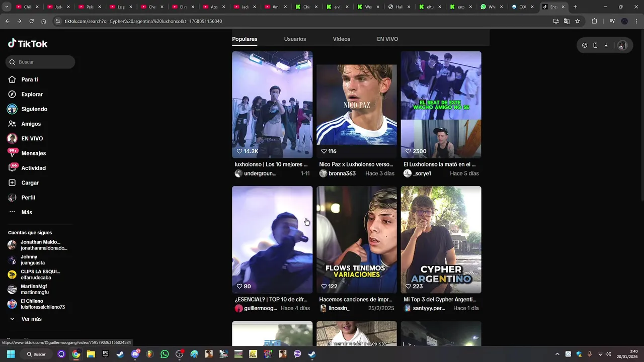Click the TikTok coins icon top right
Viewport: 644px width, 362px height.
584,45
